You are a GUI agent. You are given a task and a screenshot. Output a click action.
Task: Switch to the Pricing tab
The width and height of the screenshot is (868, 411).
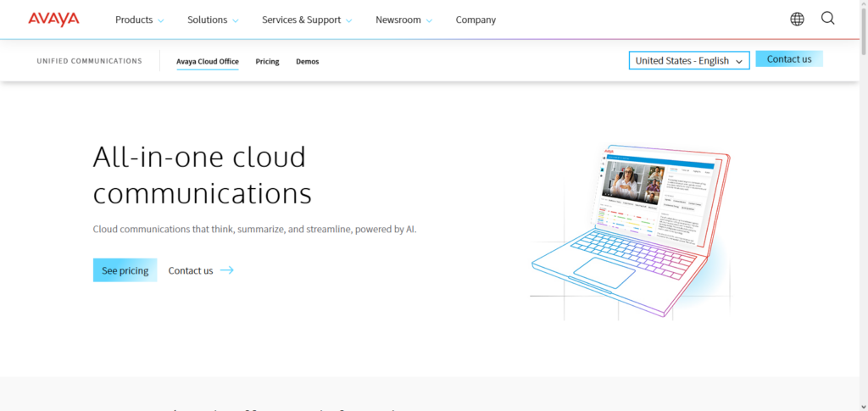pyautogui.click(x=267, y=61)
